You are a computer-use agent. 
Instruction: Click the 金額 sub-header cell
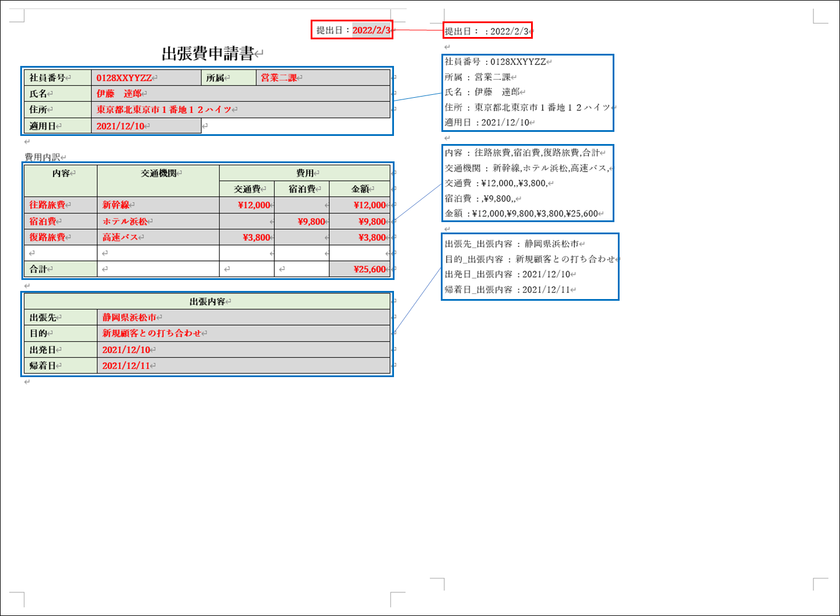[x=360, y=189]
